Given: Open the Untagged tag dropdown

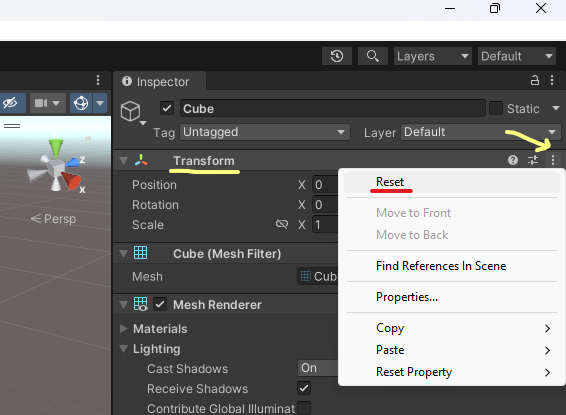Looking at the screenshot, I should (x=265, y=132).
